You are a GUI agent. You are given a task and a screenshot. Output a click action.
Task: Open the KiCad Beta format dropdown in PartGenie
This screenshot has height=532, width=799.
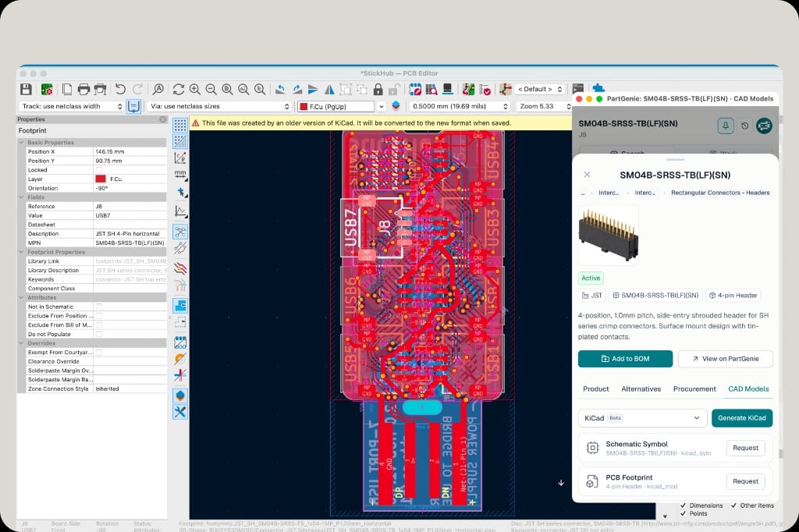click(x=642, y=418)
